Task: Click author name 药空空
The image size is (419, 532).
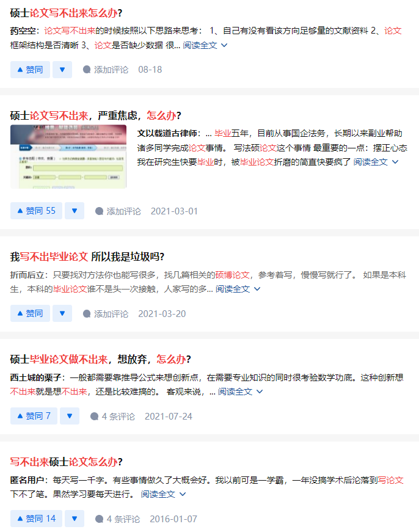Action: (23, 31)
